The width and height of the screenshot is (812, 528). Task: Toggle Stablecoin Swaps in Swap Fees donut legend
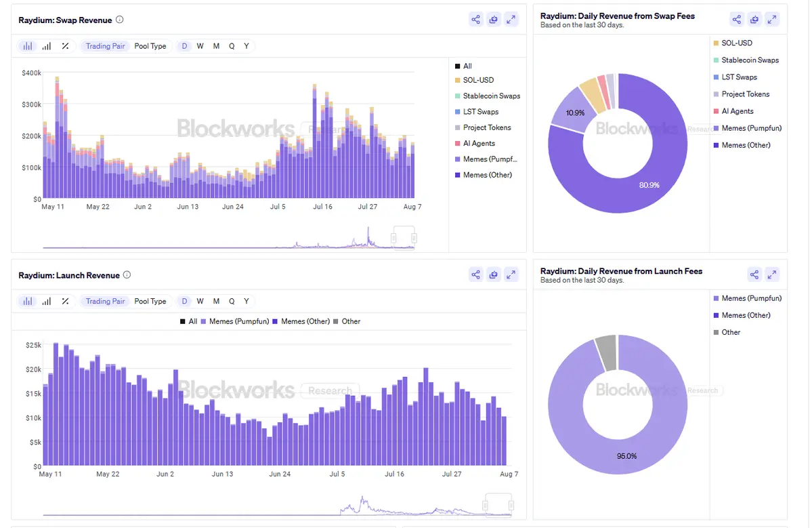click(x=746, y=60)
